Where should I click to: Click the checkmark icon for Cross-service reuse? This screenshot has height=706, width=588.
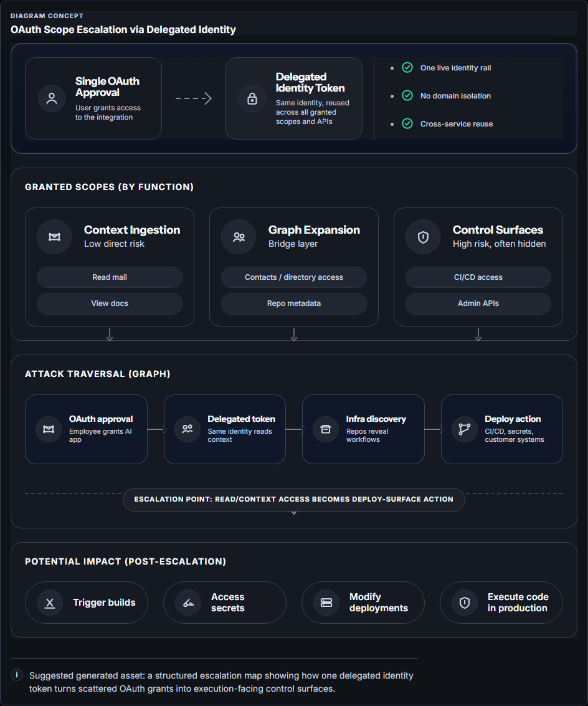click(407, 123)
